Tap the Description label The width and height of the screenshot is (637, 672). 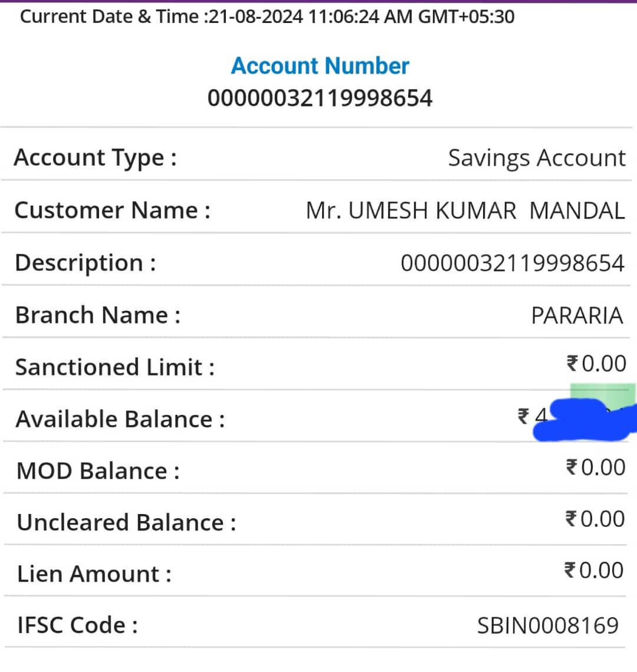(86, 263)
